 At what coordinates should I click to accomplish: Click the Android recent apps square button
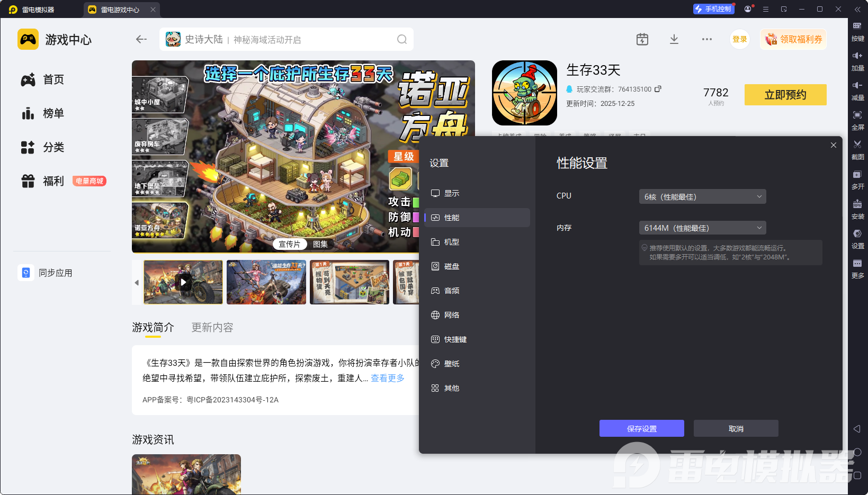click(857, 475)
